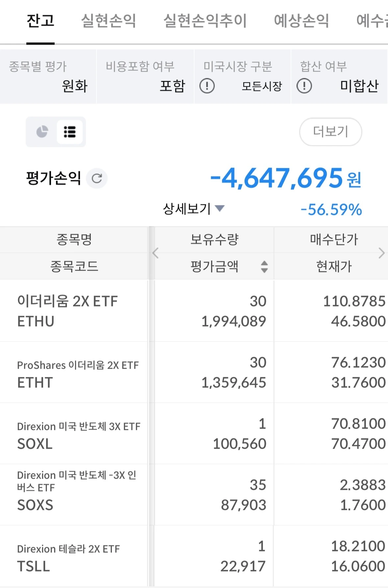Tap the 70.4700 current price

point(358,443)
